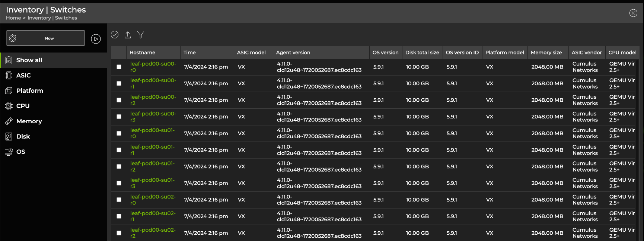Sort by the Hostname column header
The height and width of the screenshot is (241, 644).
click(x=142, y=53)
